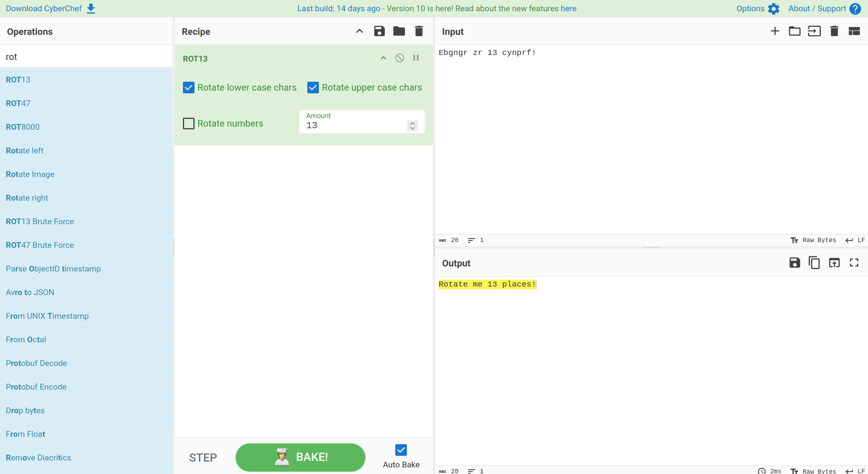Select Rotate left operation
The height and width of the screenshot is (474, 868).
[86, 151]
